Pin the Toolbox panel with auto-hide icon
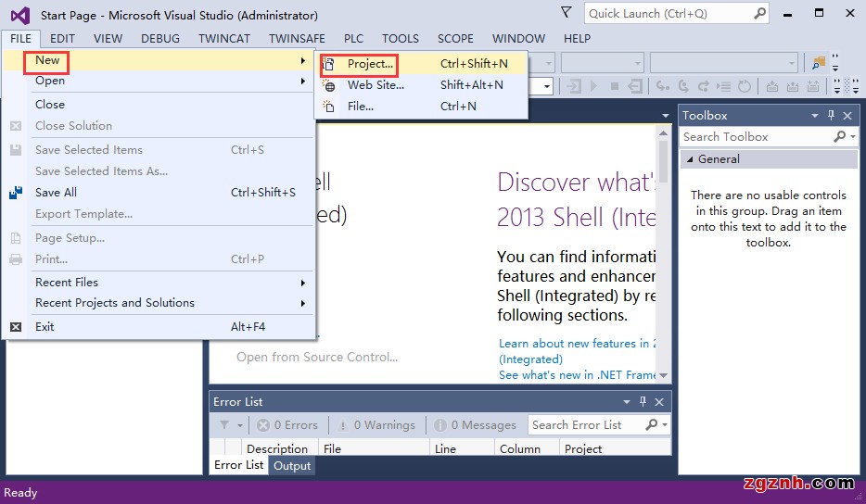The height and width of the screenshot is (504, 866). click(831, 116)
